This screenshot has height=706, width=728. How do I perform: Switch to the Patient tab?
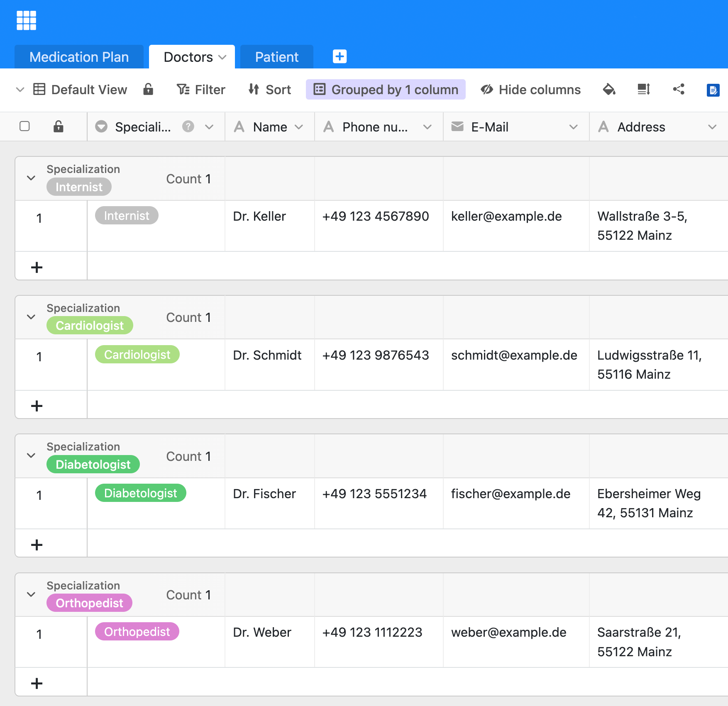(277, 57)
